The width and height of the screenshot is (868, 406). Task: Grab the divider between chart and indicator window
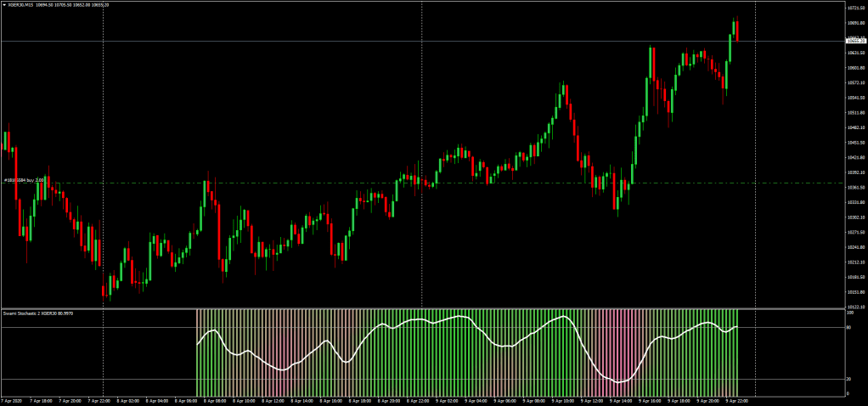tap(425, 308)
